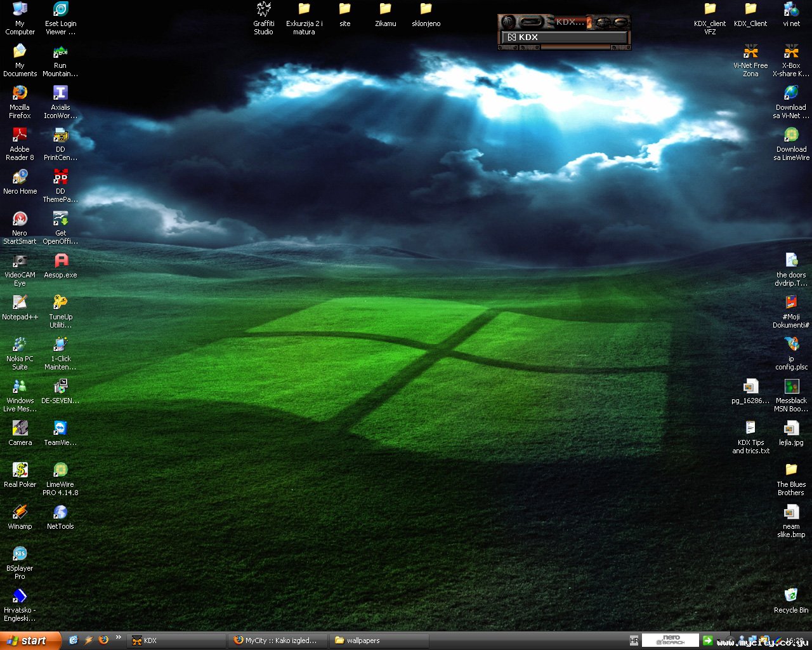Select the pg_16286 image file icon
This screenshot has height=650, width=812.
click(x=750, y=391)
